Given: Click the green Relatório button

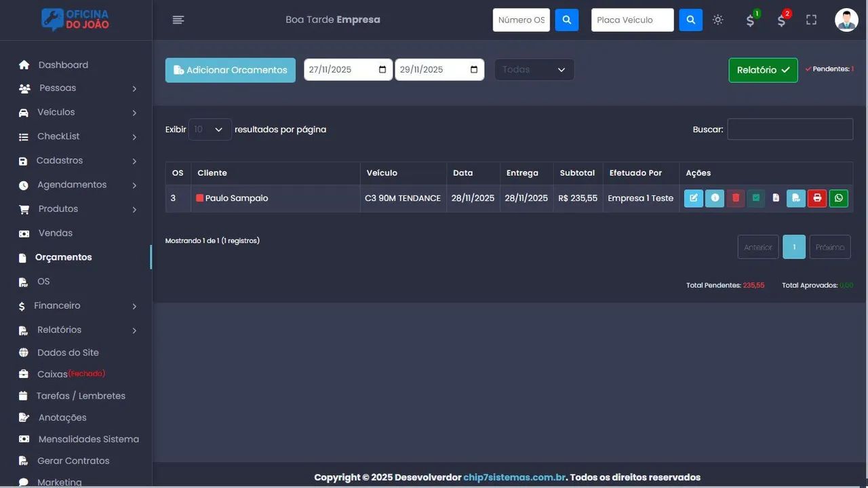Looking at the screenshot, I should click(763, 70).
